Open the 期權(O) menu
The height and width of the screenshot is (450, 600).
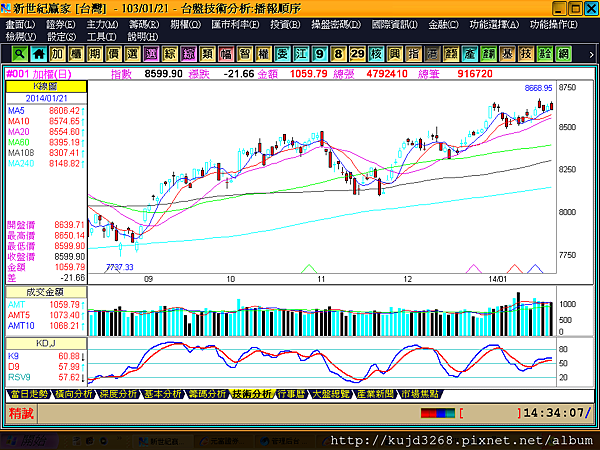(185, 25)
